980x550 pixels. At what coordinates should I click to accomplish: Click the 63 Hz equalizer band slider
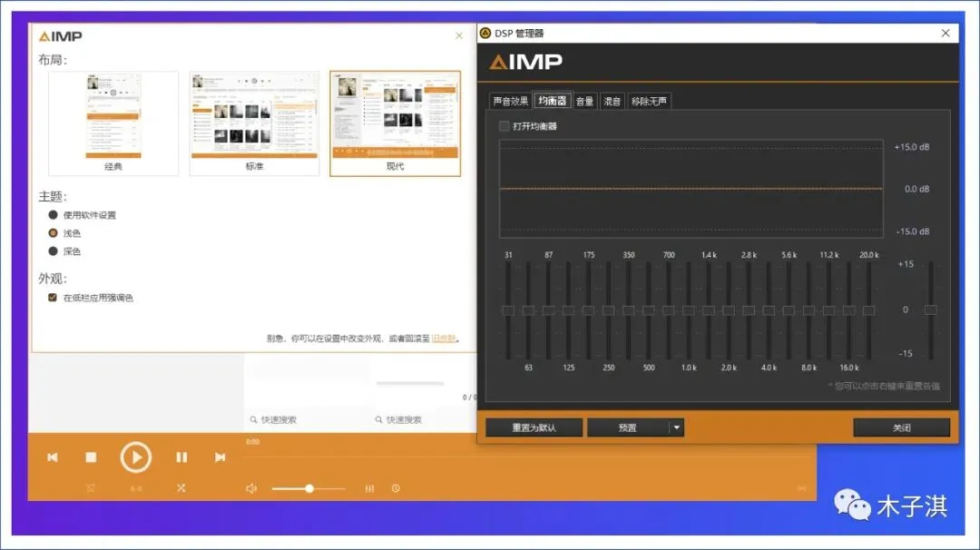528,310
